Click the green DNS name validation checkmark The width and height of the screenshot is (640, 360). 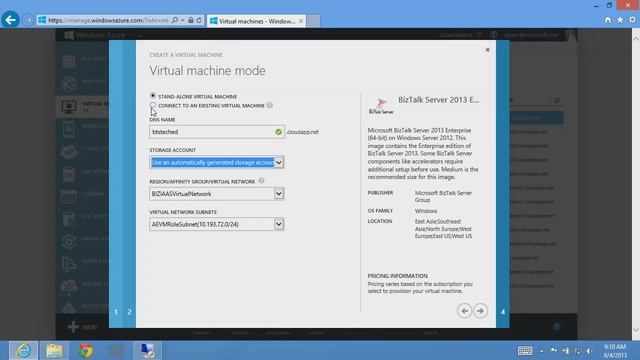(278, 132)
